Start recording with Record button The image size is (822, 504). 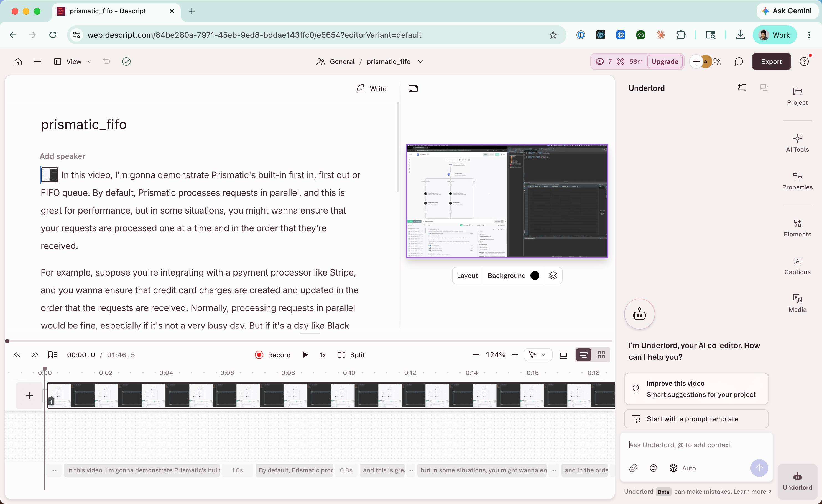[272, 355]
